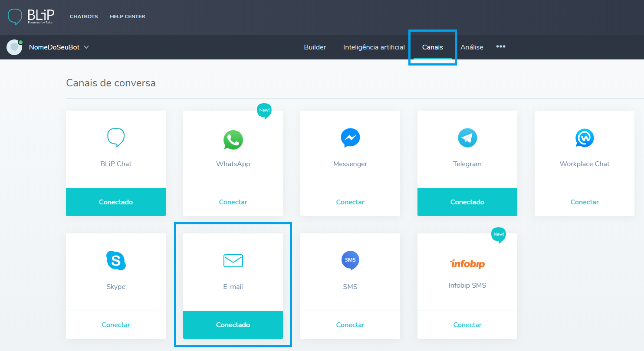Click Conectado button on BLiP Chat card
The height and width of the screenshot is (351, 644).
click(116, 202)
